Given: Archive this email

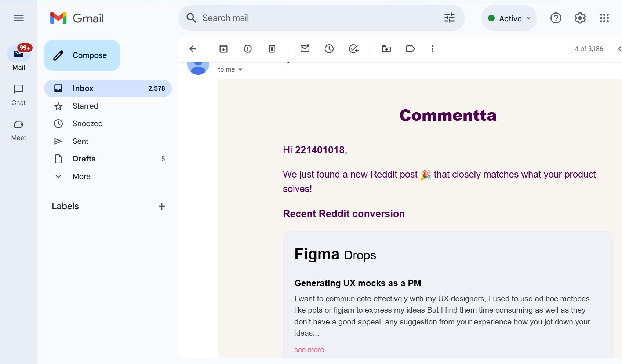Looking at the screenshot, I should tap(223, 49).
